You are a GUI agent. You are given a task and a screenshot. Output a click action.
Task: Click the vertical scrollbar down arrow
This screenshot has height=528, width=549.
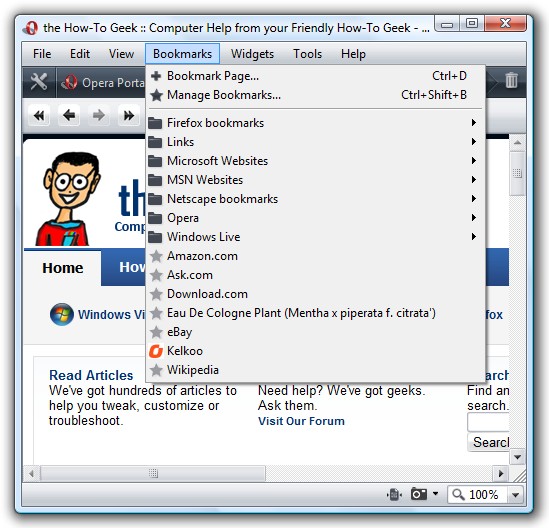pos(517,457)
